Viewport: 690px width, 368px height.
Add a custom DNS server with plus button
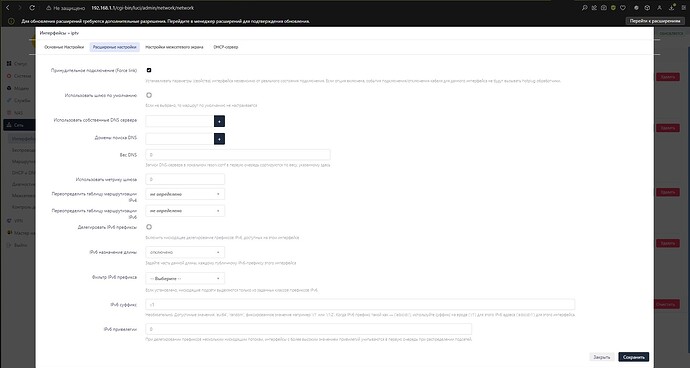coord(219,121)
